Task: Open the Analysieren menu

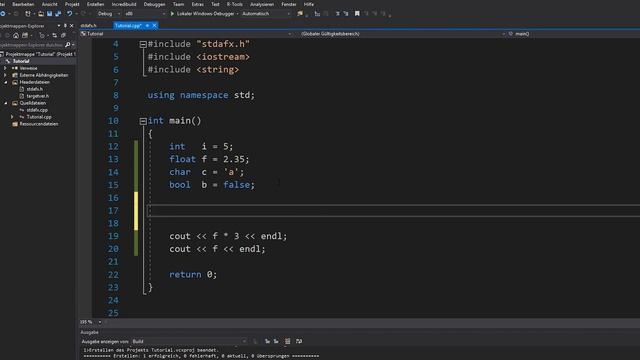Action: click(262, 4)
